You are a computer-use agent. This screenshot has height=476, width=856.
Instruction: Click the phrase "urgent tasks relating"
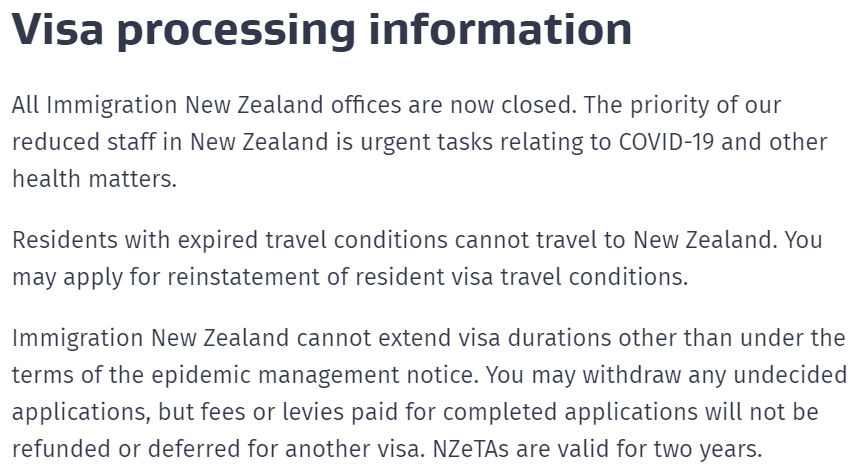click(471, 143)
